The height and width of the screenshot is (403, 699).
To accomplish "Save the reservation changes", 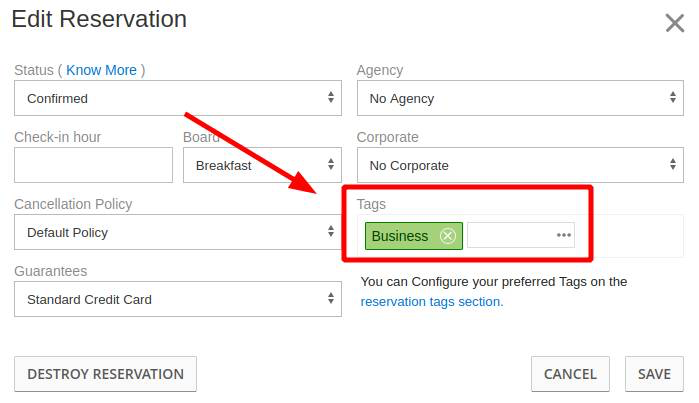I will (x=654, y=374).
